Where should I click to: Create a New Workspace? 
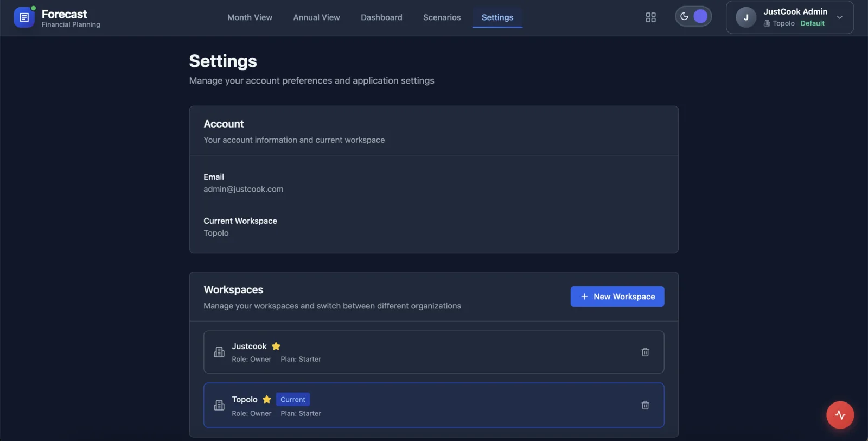pyautogui.click(x=617, y=297)
